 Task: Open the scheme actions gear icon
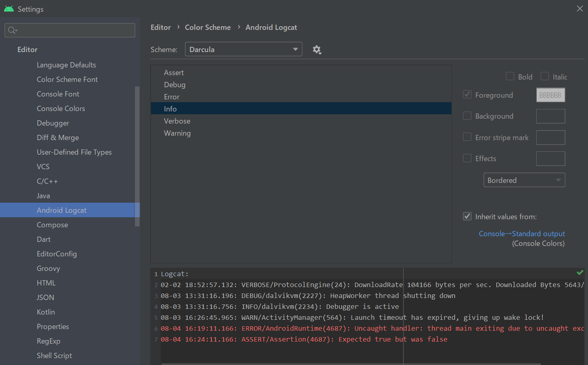[x=317, y=50]
